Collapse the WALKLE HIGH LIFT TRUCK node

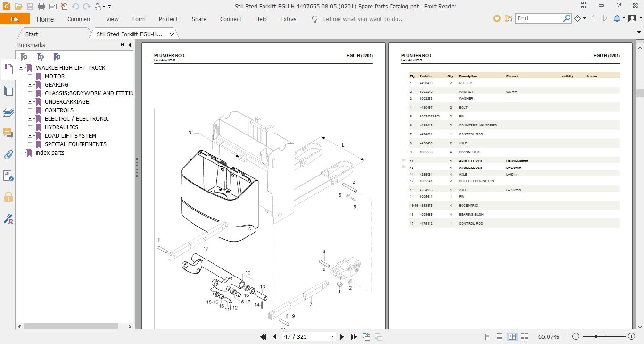21,68
